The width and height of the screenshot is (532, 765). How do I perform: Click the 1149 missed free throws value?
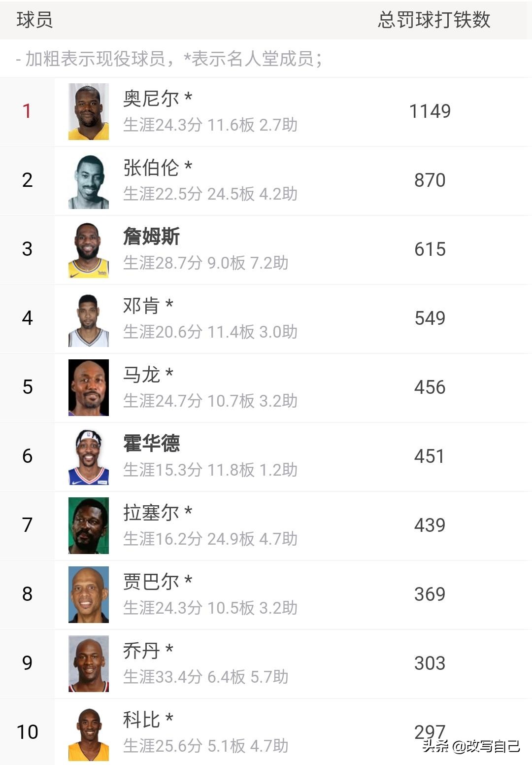[430, 111]
